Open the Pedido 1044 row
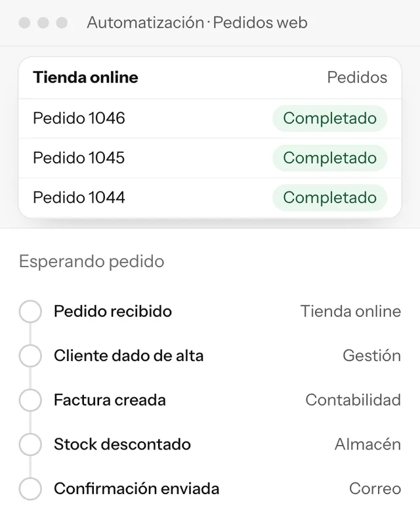This screenshot has width=420, height=525. pos(210,198)
